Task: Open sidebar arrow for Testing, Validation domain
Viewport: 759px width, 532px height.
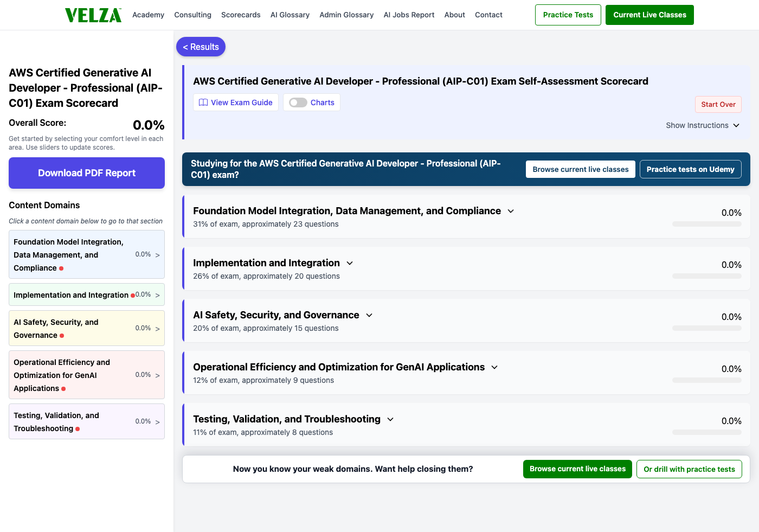Action: click(x=158, y=422)
